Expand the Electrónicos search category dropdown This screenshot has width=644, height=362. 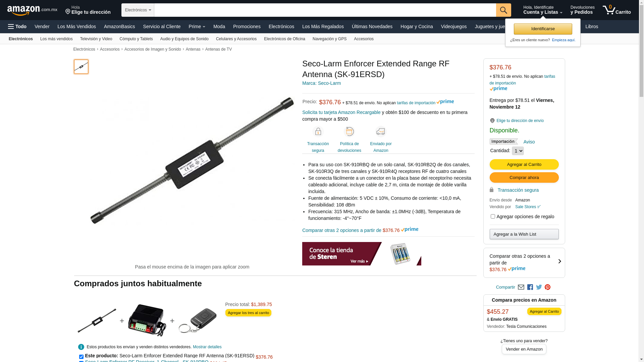138,10
